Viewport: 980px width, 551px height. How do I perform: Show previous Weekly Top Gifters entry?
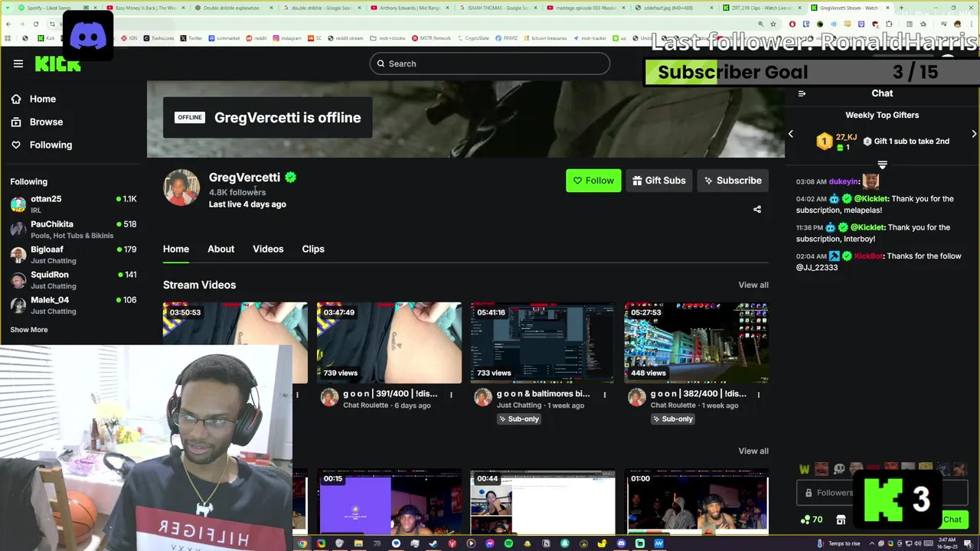(791, 134)
